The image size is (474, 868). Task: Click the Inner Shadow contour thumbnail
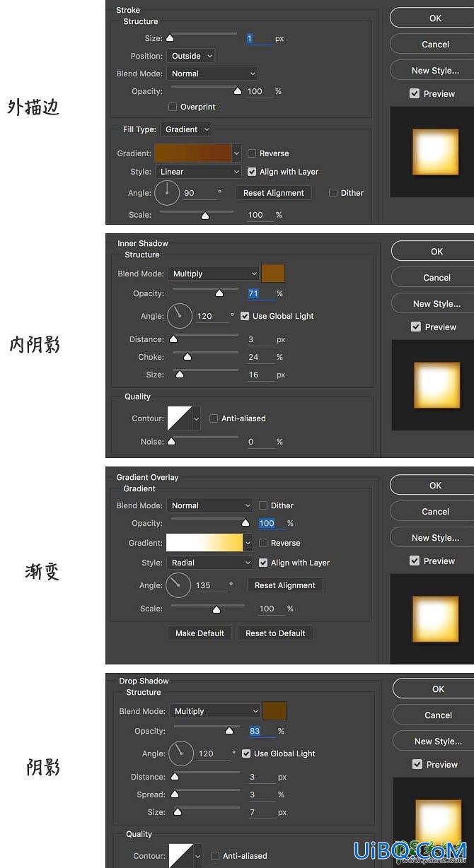tap(179, 418)
